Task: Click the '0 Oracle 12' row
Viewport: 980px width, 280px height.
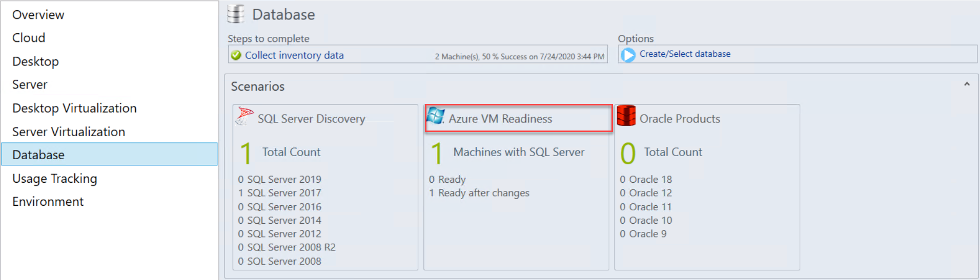Action: pyautogui.click(x=646, y=193)
